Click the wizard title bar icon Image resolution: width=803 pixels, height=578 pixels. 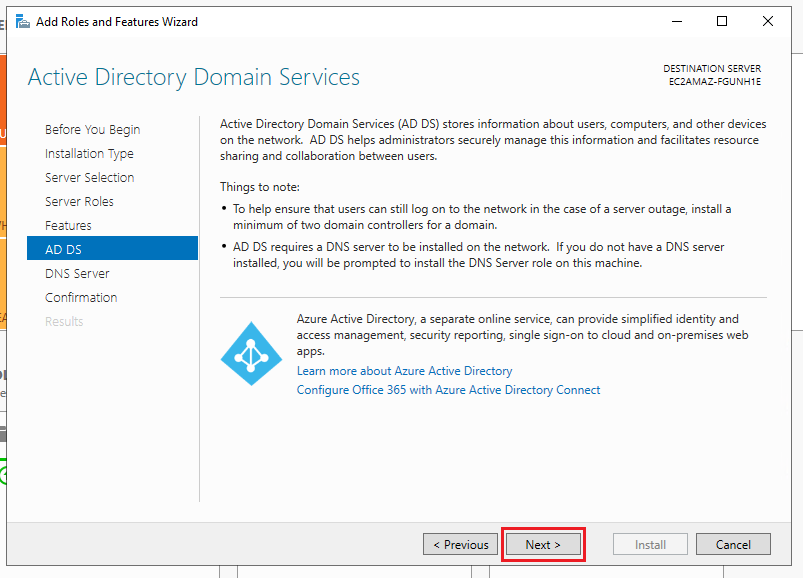[x=23, y=22]
